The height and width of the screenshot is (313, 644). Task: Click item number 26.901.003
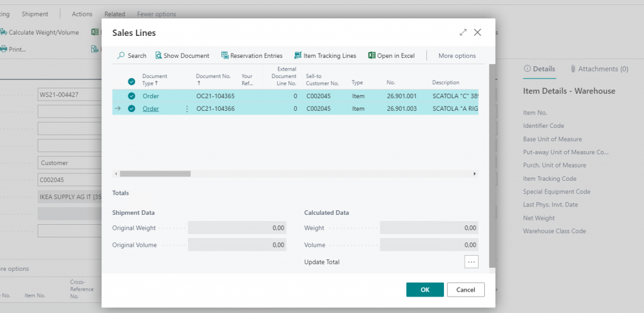pos(402,108)
